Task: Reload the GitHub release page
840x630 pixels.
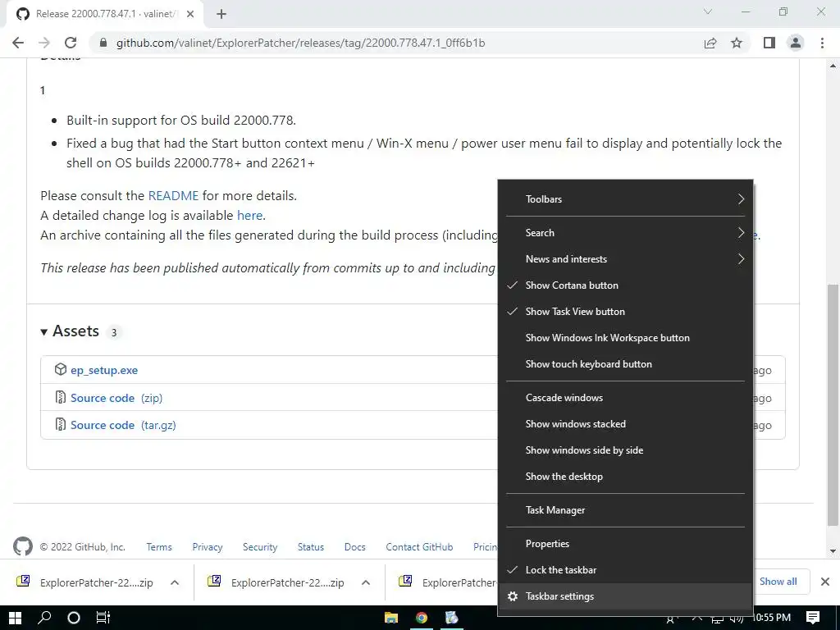Action: coord(71,43)
